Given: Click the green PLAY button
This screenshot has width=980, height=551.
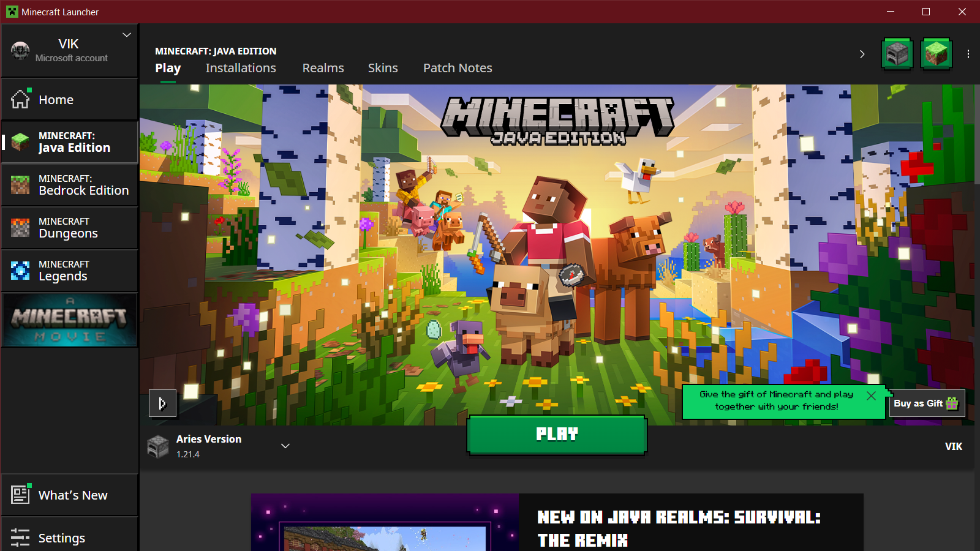Looking at the screenshot, I should [557, 435].
